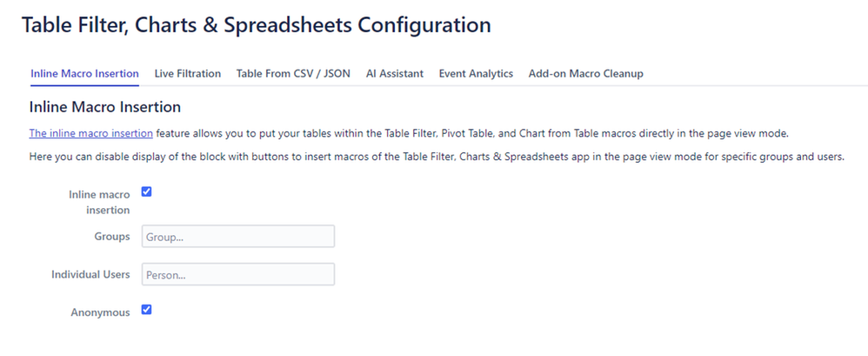
Task: Click the 'Anonymous' label text
Action: (x=100, y=312)
